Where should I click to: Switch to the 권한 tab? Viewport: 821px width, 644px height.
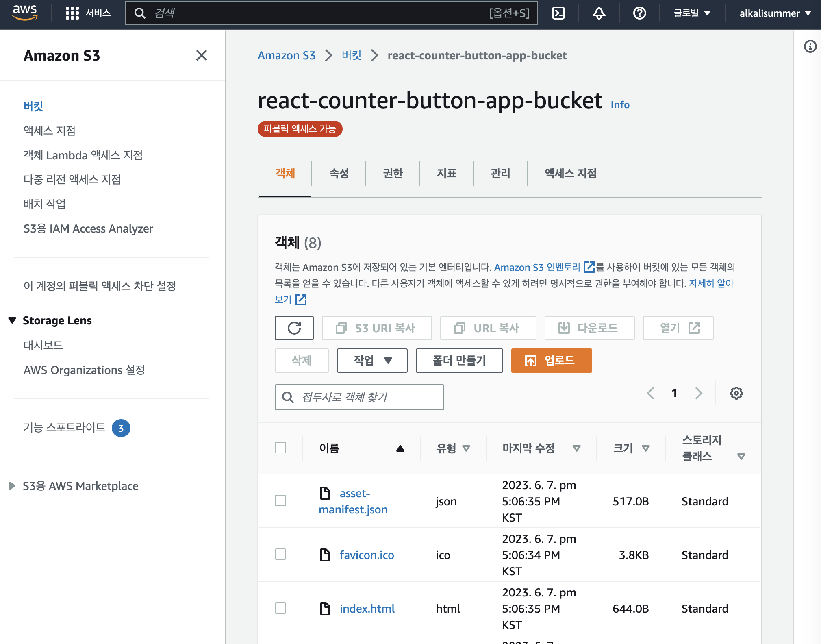tap(393, 174)
